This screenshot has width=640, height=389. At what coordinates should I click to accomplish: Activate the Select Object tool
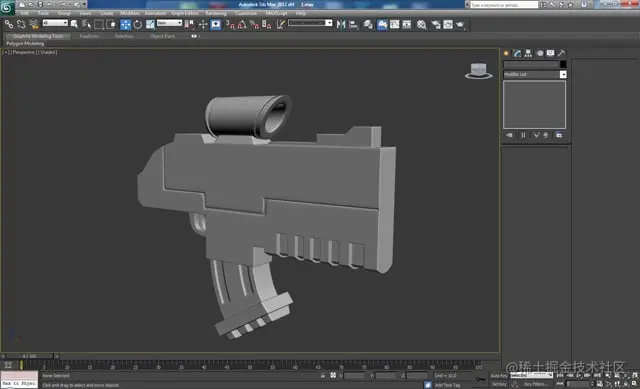click(x=74, y=24)
